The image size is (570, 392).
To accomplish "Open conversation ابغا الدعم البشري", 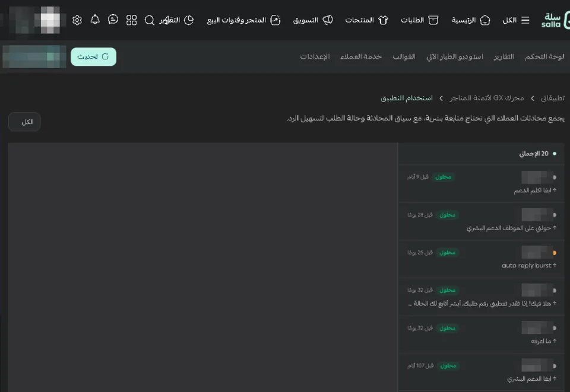I will point(482,372).
